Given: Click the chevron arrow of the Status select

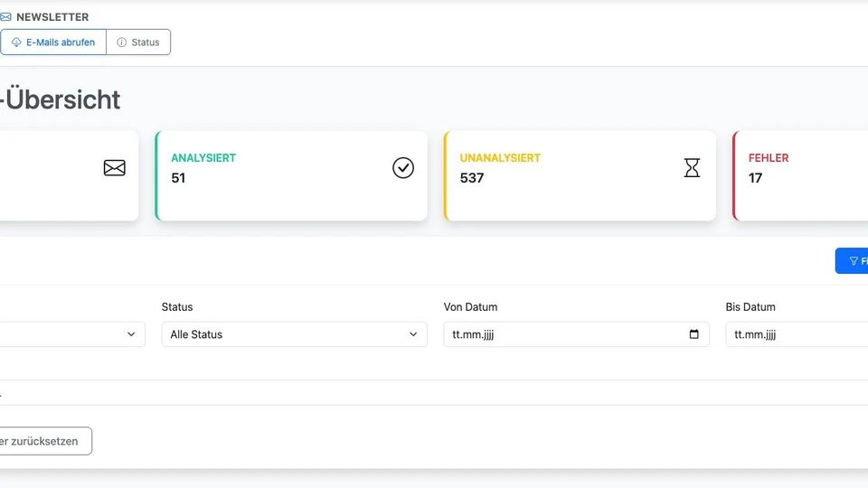Looking at the screenshot, I should click(413, 334).
